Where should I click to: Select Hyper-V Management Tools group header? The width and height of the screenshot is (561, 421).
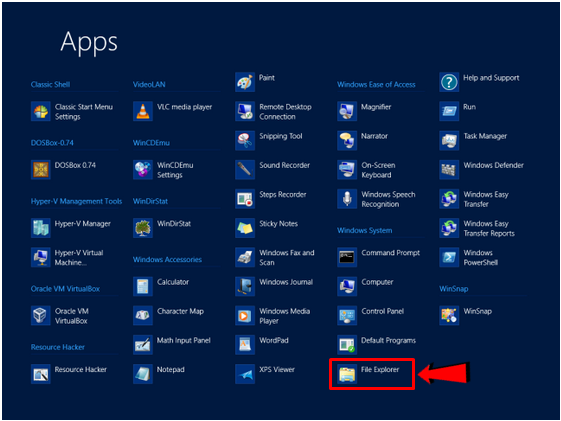pos(77,201)
